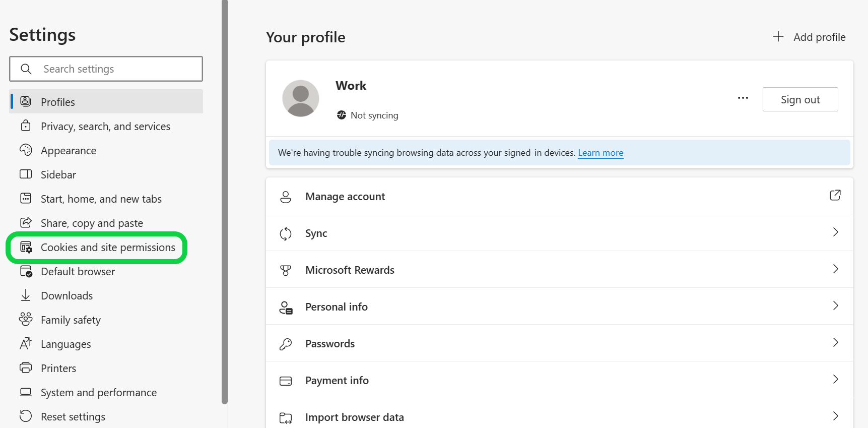The image size is (868, 428).
Task: Click into the Search settings field
Action: tap(106, 69)
